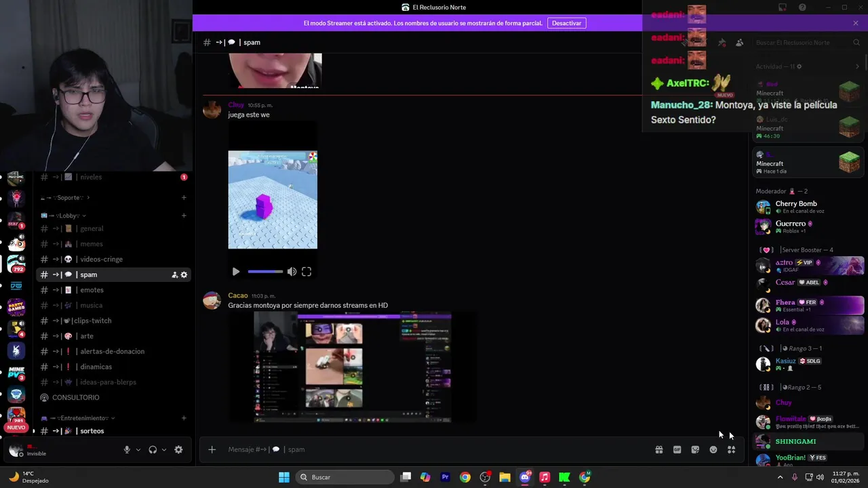Open the inbox icon in title bar
The height and width of the screenshot is (488, 868).
coord(782,7)
